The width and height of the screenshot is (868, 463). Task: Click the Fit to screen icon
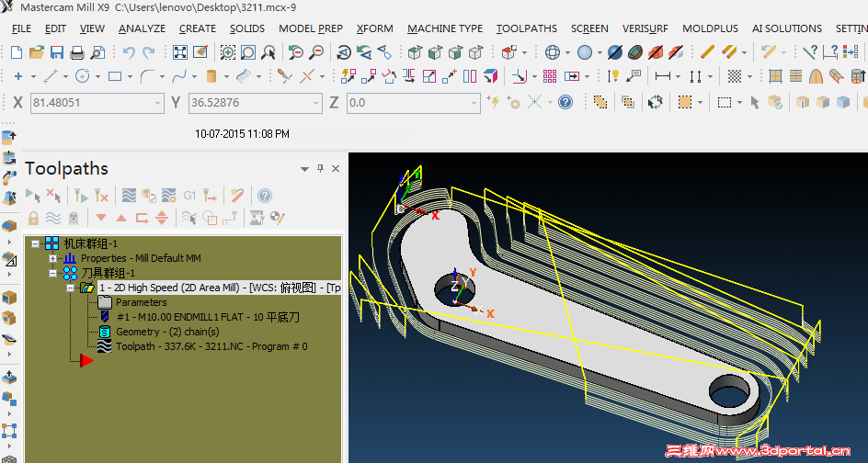tap(180, 52)
